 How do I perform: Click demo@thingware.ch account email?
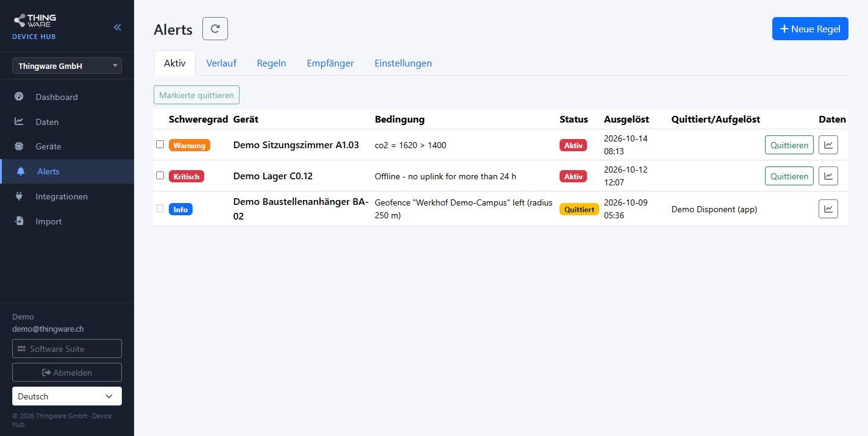48,329
